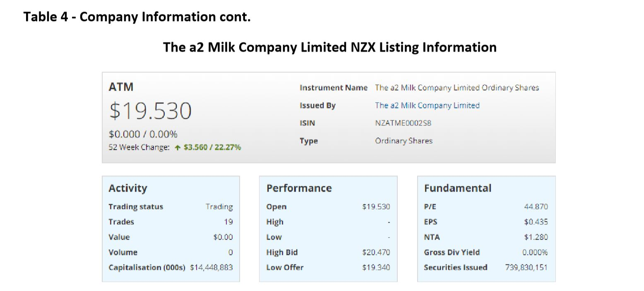Image resolution: width=644 pixels, height=291 pixels.
Task: Click the $19.530 share price
Action: [x=150, y=111]
